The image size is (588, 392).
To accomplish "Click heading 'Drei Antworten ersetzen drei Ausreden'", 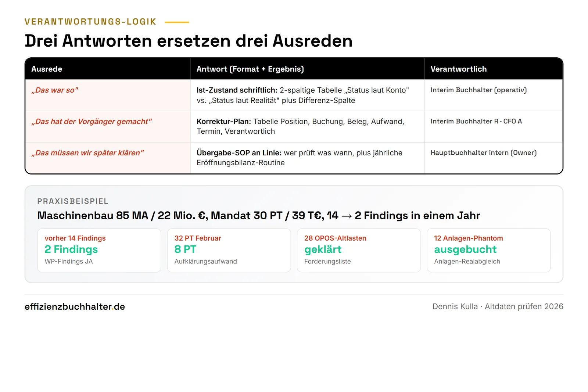I will (x=189, y=41).
